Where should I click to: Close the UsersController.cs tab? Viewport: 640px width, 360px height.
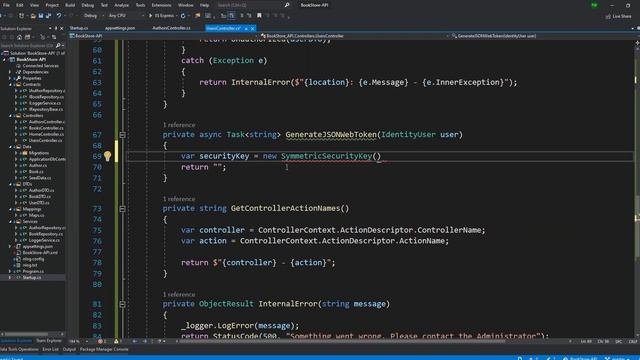[253, 28]
